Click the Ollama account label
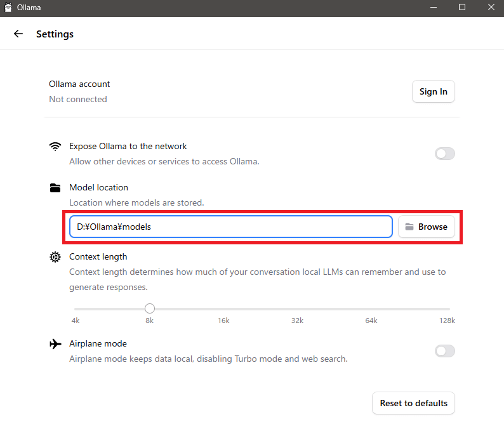The image size is (504, 443). click(x=79, y=84)
